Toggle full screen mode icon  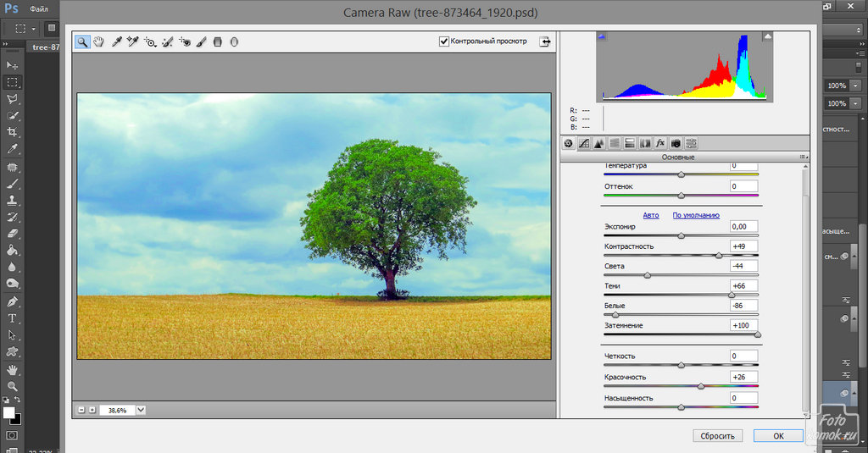pyautogui.click(x=545, y=41)
